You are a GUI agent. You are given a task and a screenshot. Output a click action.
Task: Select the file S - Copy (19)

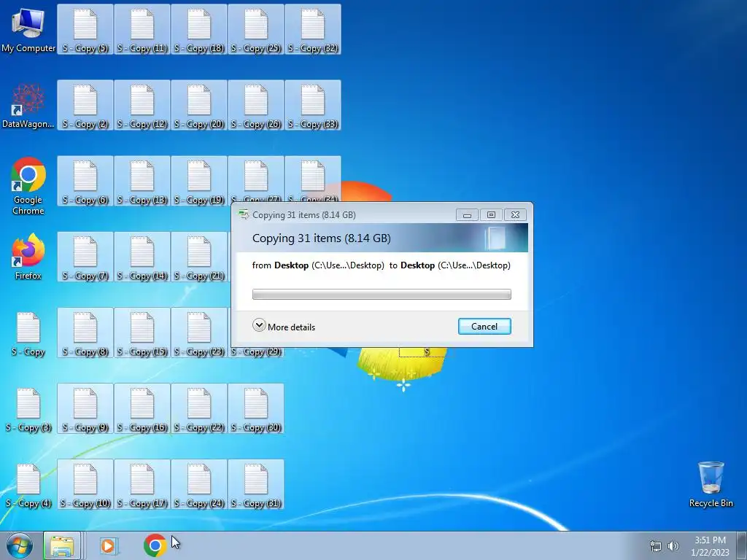click(199, 181)
